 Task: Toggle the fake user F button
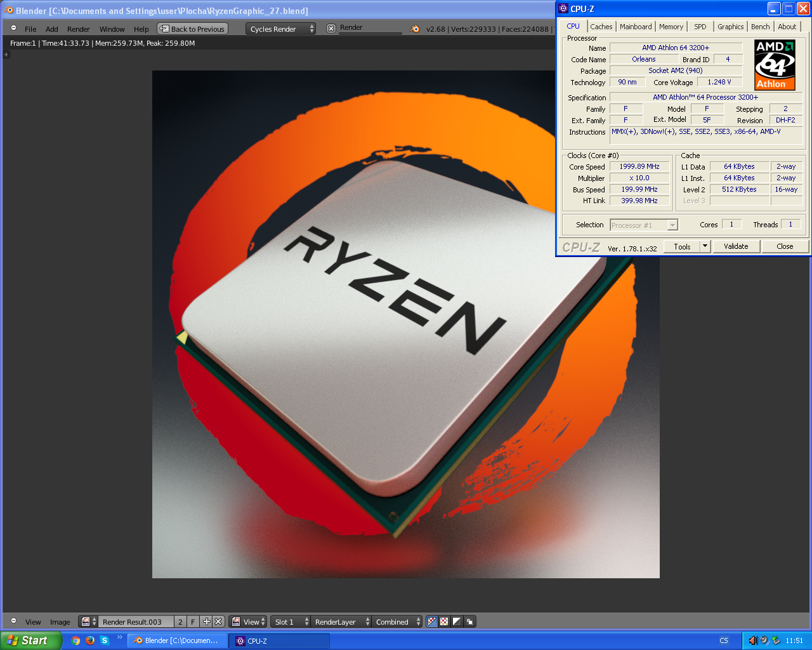pos(193,622)
